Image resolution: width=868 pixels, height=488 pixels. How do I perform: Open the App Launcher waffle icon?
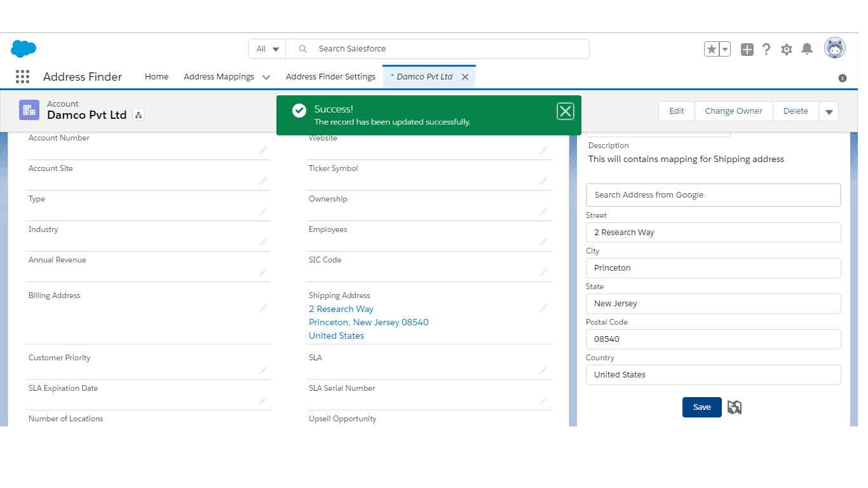point(22,76)
